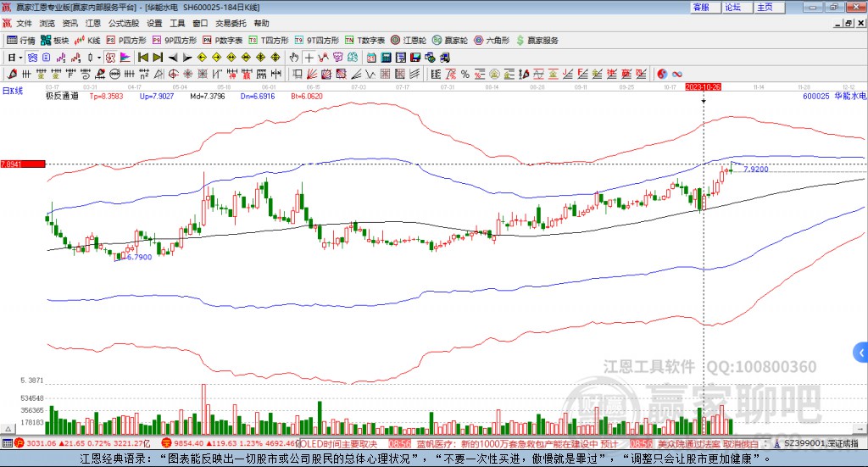The image size is (868, 467).
Task: Open the P四方形 tool
Action: pos(126,41)
